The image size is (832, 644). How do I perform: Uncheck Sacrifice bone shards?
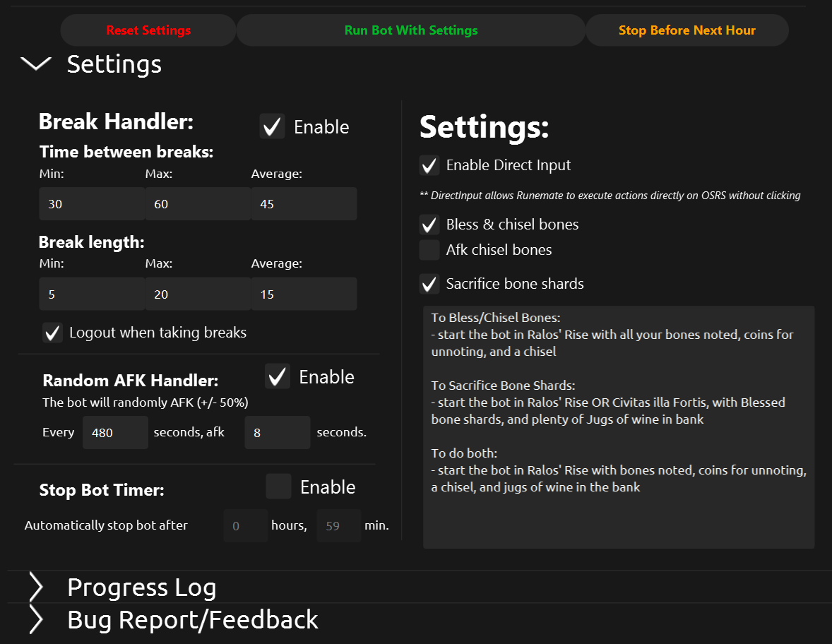429,284
